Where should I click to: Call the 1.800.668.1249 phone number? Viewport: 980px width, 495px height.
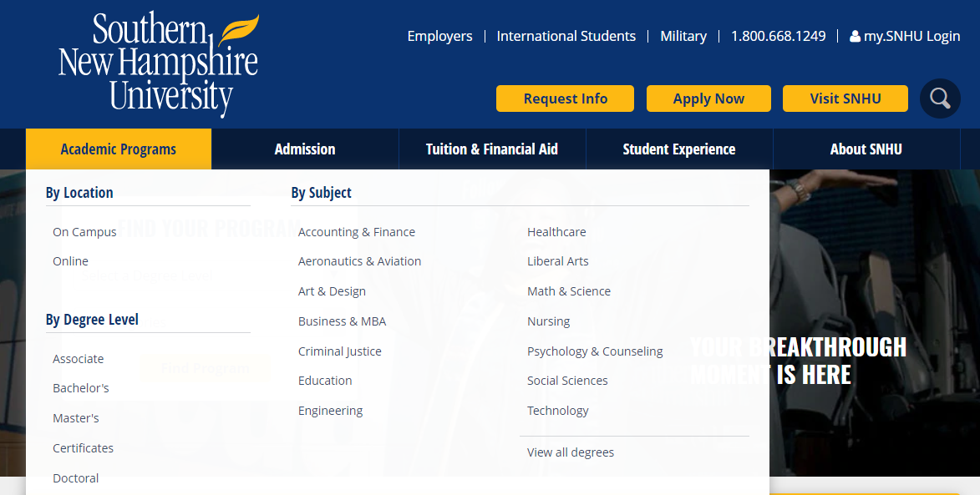click(x=778, y=36)
